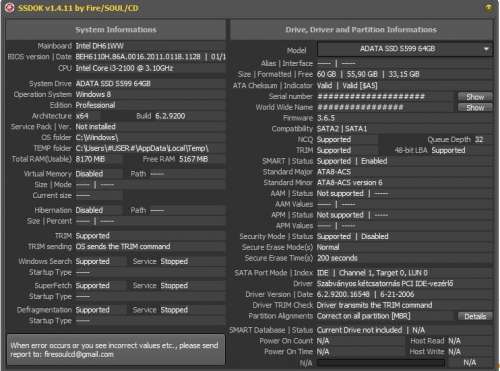Select the Power On Count N/A value
Viewport: 500px width, 371px height.
click(x=323, y=341)
